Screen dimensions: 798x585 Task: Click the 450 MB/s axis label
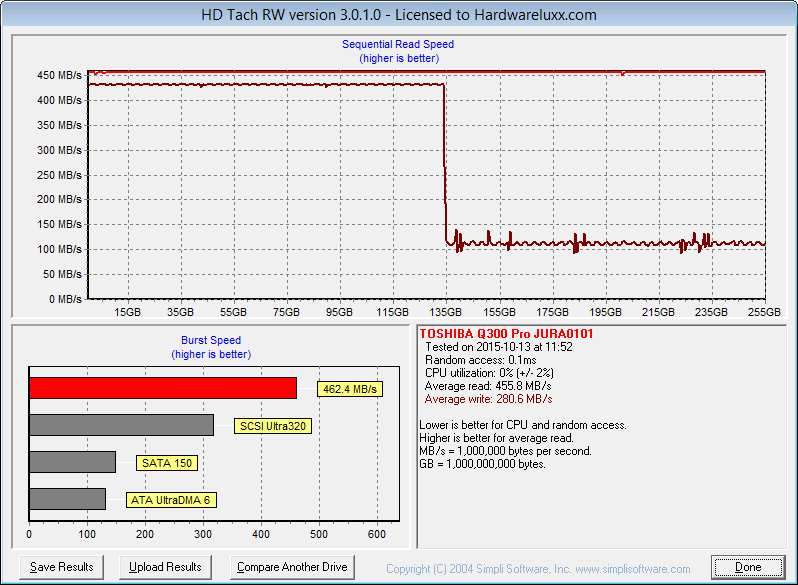(59, 75)
